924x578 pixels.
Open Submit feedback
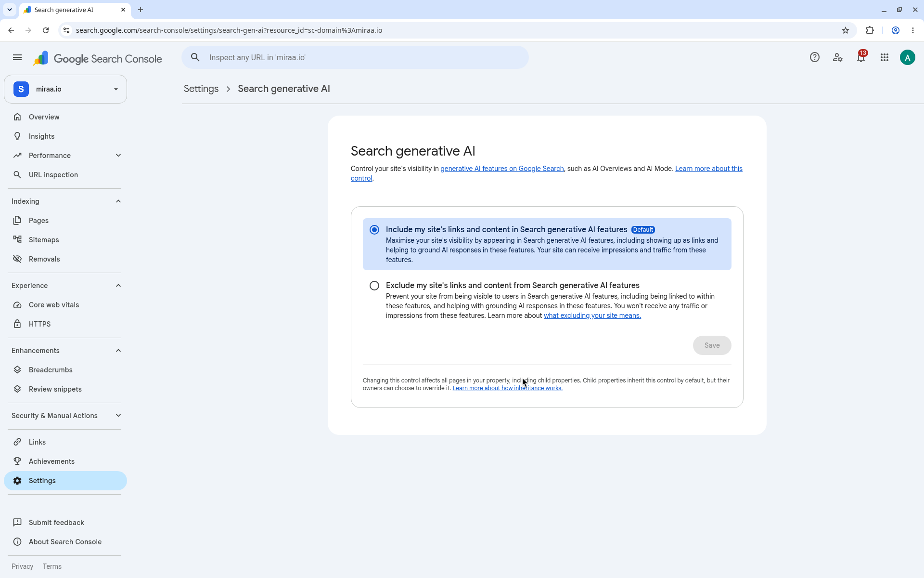tap(65, 523)
